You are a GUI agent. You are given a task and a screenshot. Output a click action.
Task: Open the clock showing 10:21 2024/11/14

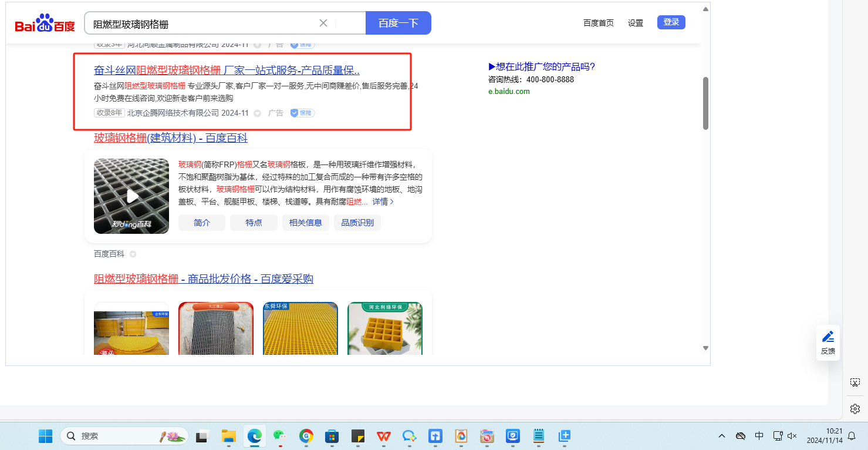(x=825, y=436)
